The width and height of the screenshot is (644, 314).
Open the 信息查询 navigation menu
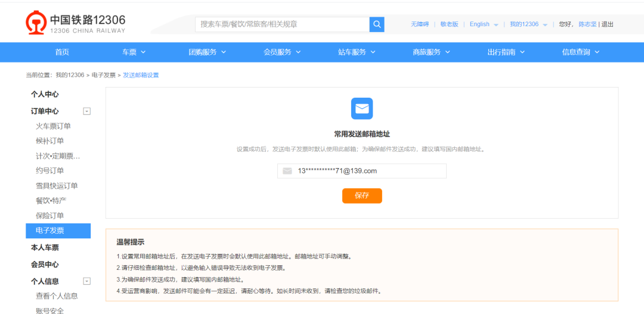coord(580,52)
